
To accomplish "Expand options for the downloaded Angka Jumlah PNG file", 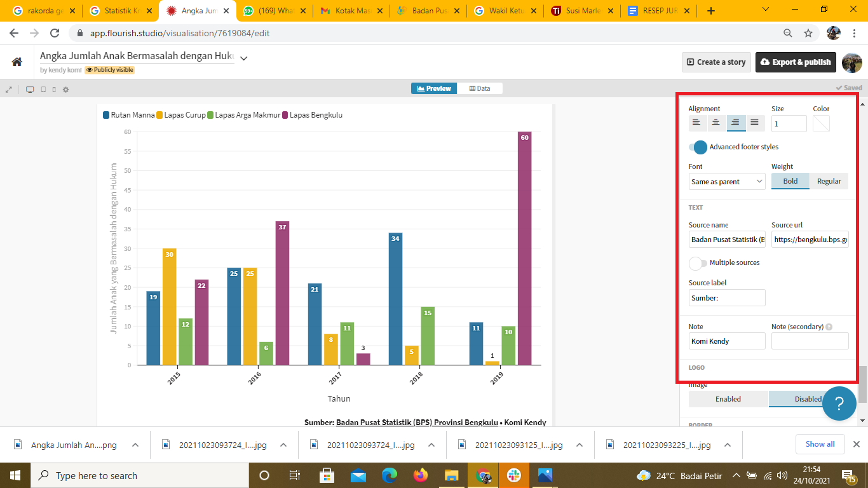I will [x=135, y=445].
